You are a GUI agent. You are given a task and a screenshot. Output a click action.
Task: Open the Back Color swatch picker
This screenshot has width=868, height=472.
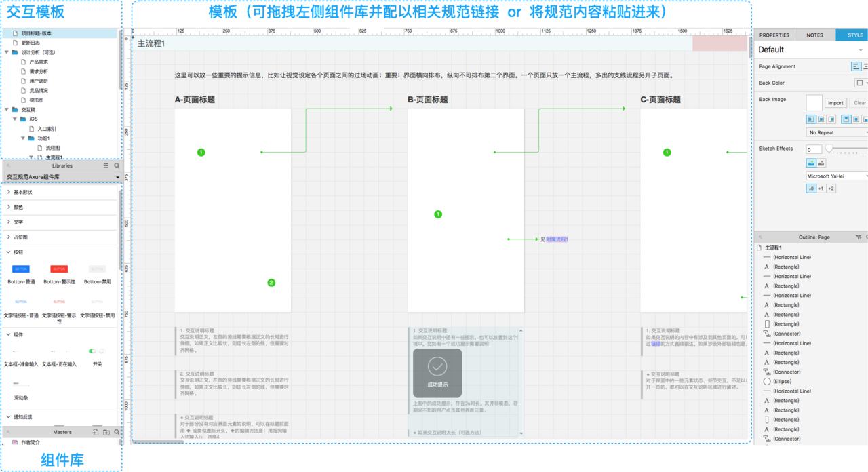tap(860, 83)
